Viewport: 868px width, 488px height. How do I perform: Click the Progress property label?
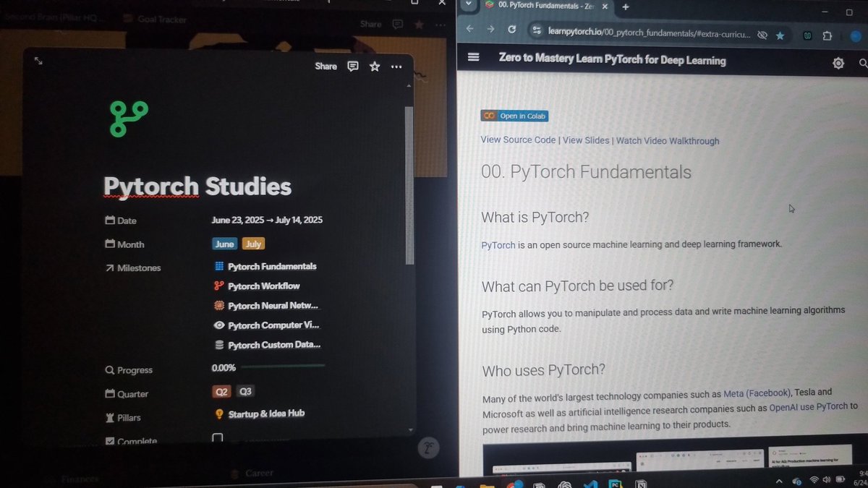pos(129,370)
